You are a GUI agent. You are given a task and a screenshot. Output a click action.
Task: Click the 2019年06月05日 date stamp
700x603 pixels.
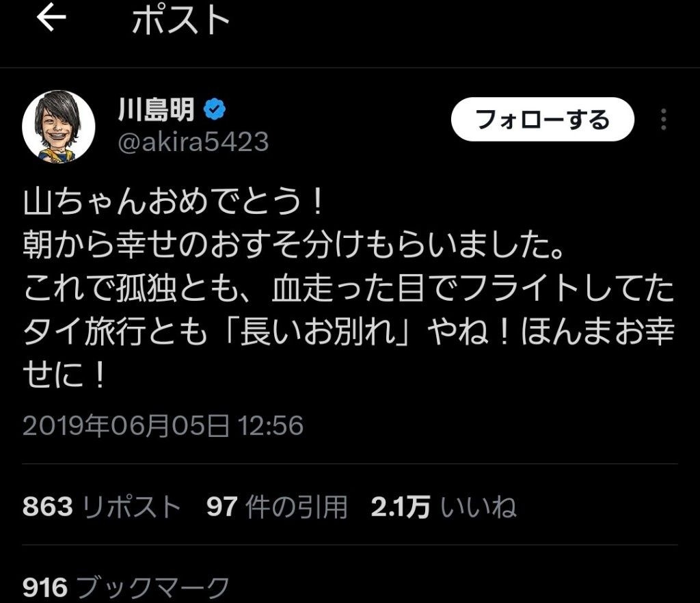tap(126, 425)
